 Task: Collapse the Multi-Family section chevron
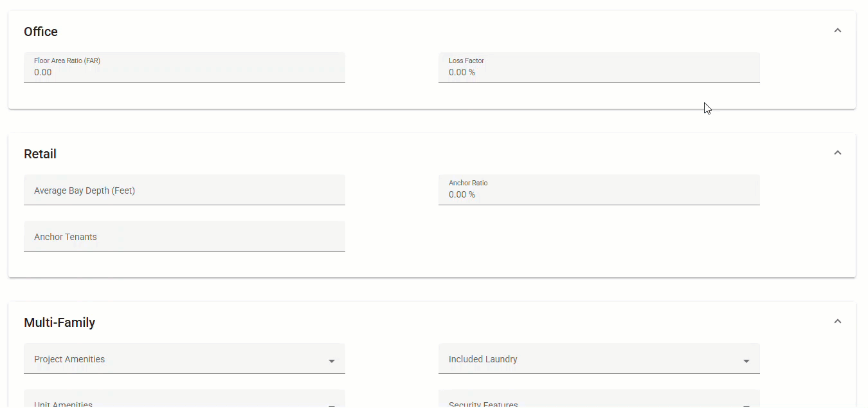click(x=837, y=322)
